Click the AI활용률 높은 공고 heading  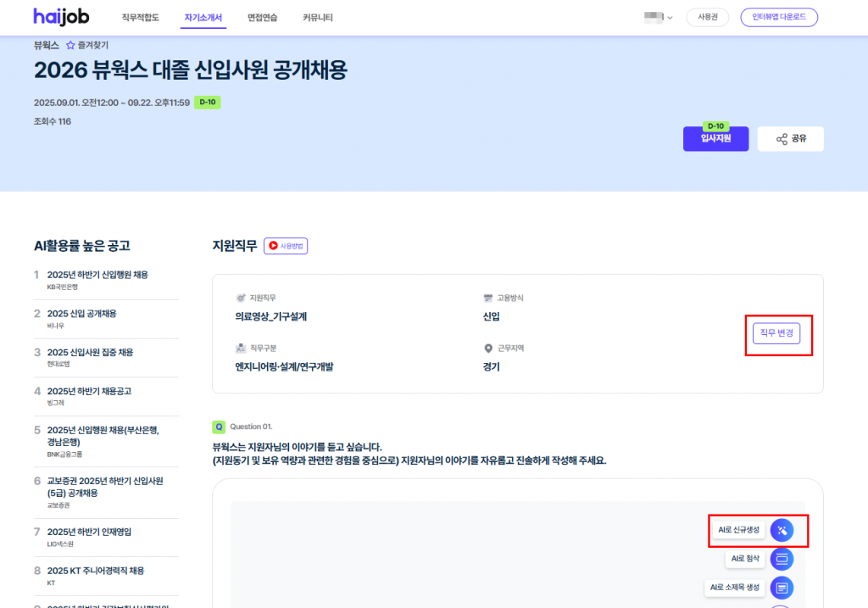click(x=82, y=246)
